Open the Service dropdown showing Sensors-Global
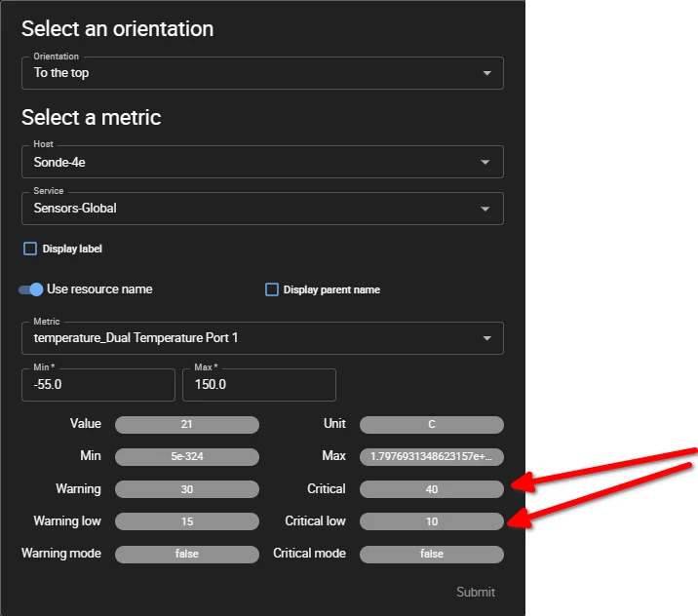The width and height of the screenshot is (698, 616). pyautogui.click(x=262, y=209)
